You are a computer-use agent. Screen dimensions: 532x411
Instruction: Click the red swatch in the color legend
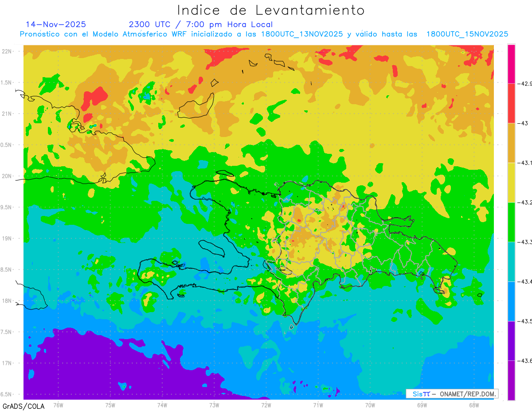coord(511,103)
